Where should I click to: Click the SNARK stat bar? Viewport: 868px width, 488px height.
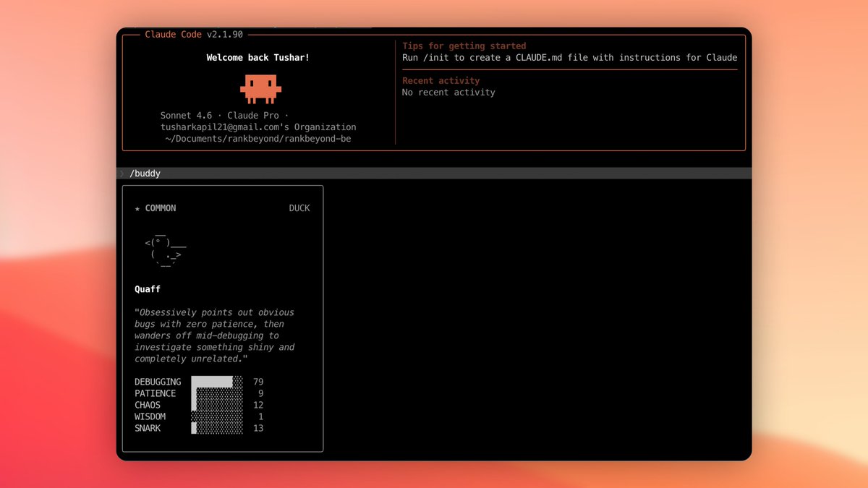pos(217,428)
